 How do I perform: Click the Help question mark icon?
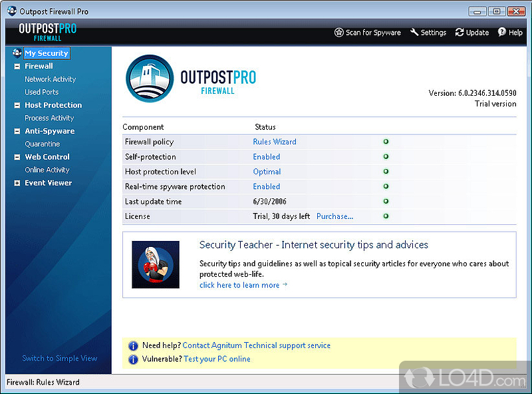[x=502, y=32]
